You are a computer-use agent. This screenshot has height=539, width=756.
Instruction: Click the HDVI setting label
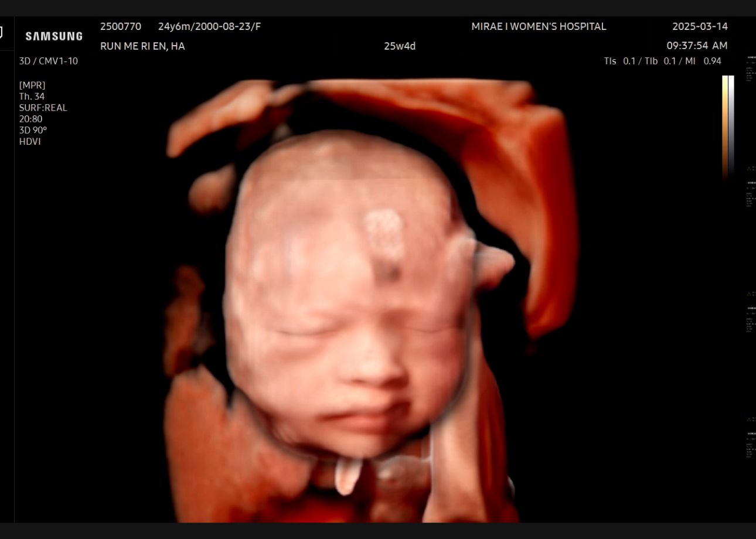(x=30, y=141)
